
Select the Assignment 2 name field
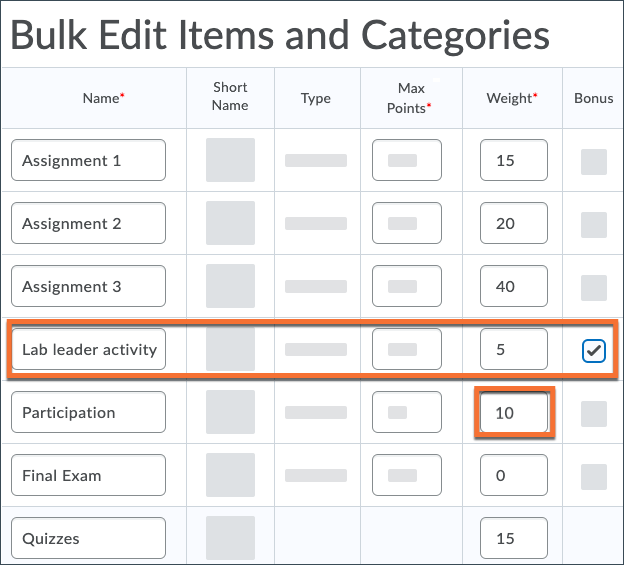pyautogui.click(x=88, y=224)
